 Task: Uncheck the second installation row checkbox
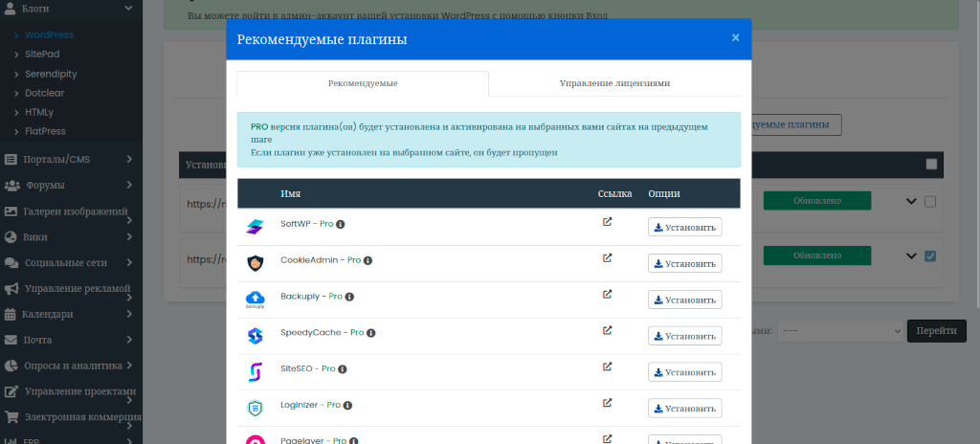point(930,255)
